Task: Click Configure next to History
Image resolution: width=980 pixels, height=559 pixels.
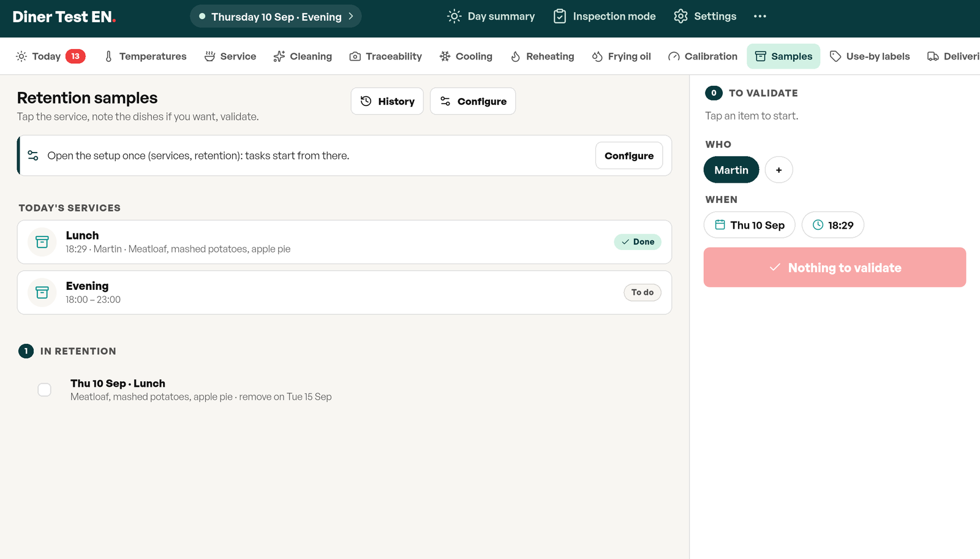Action: pyautogui.click(x=473, y=101)
